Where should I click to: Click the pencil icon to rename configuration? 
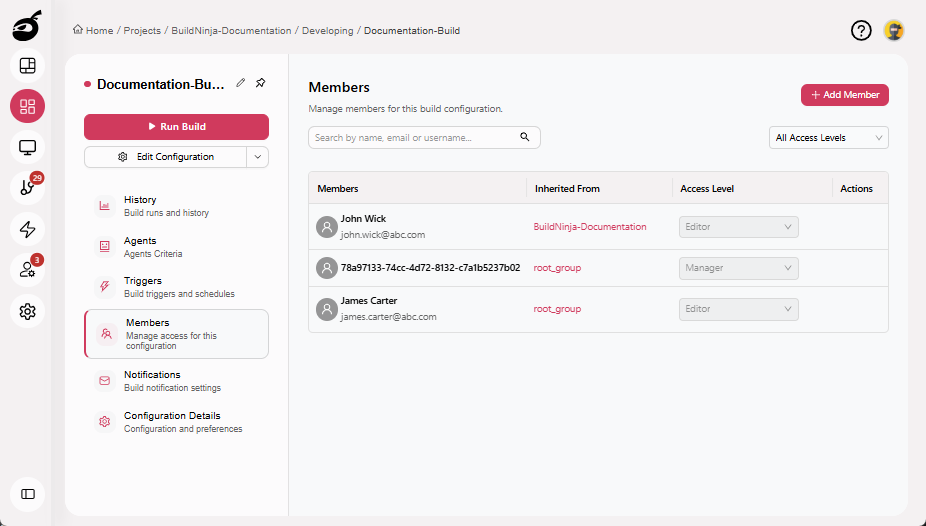(x=240, y=83)
